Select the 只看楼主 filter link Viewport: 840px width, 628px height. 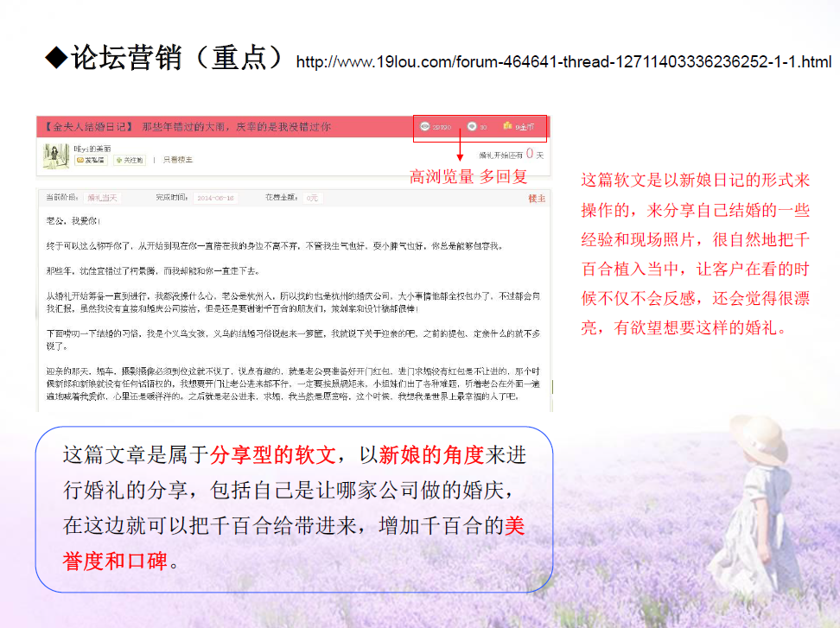(178, 160)
